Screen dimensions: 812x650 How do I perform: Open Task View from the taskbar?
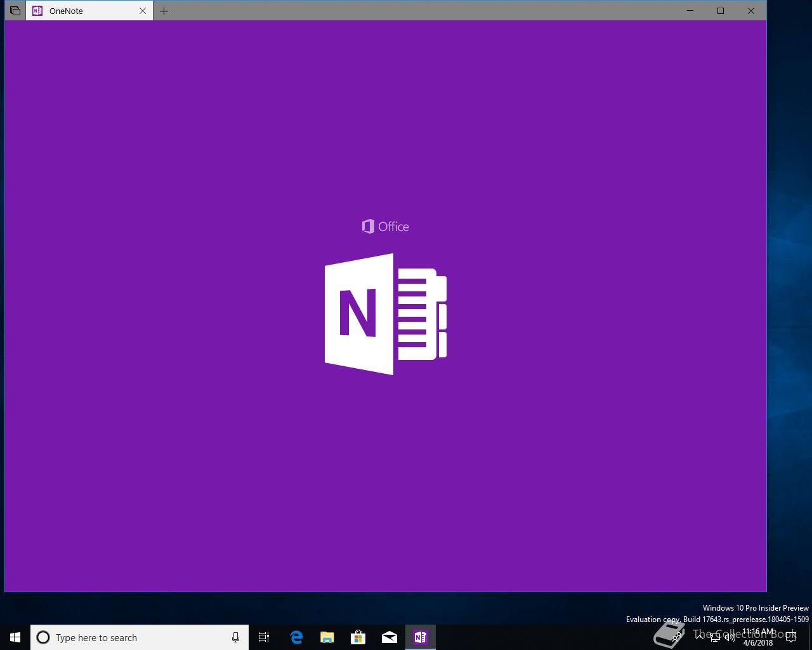(264, 637)
